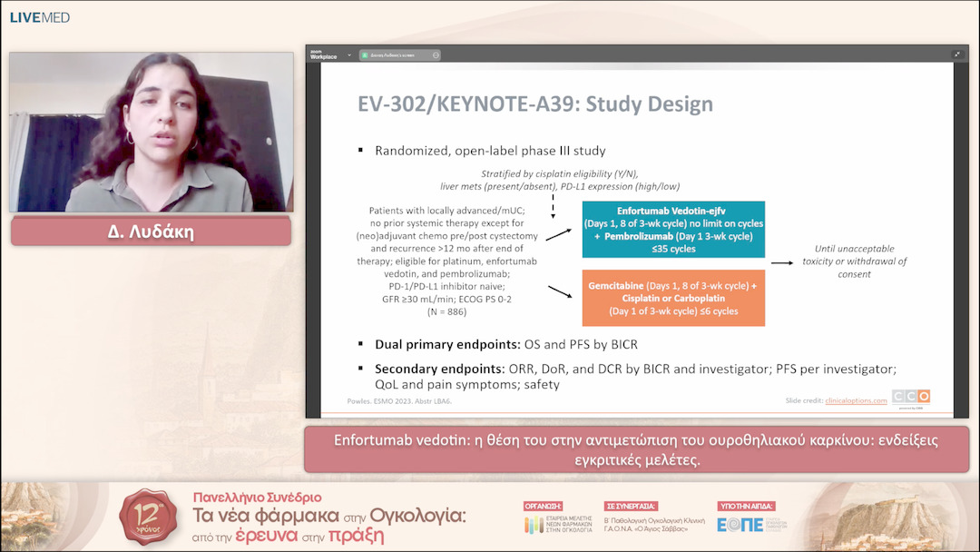The height and width of the screenshot is (552, 980).
Task: Click the LIVEMED logo
Action: click(40, 17)
